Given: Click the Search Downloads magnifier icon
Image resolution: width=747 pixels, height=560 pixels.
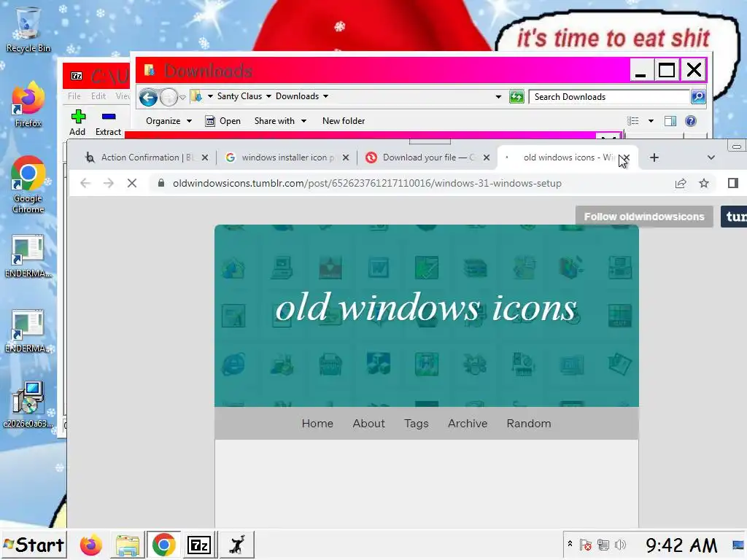Looking at the screenshot, I should tap(698, 97).
